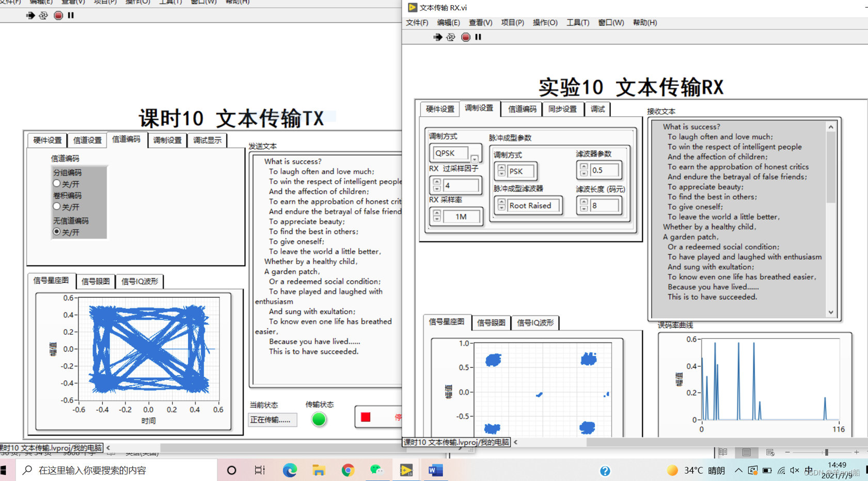Viewport: 868px width, 481px height.
Task: Click the Run arrow in TX window toolbar
Action: (x=30, y=15)
